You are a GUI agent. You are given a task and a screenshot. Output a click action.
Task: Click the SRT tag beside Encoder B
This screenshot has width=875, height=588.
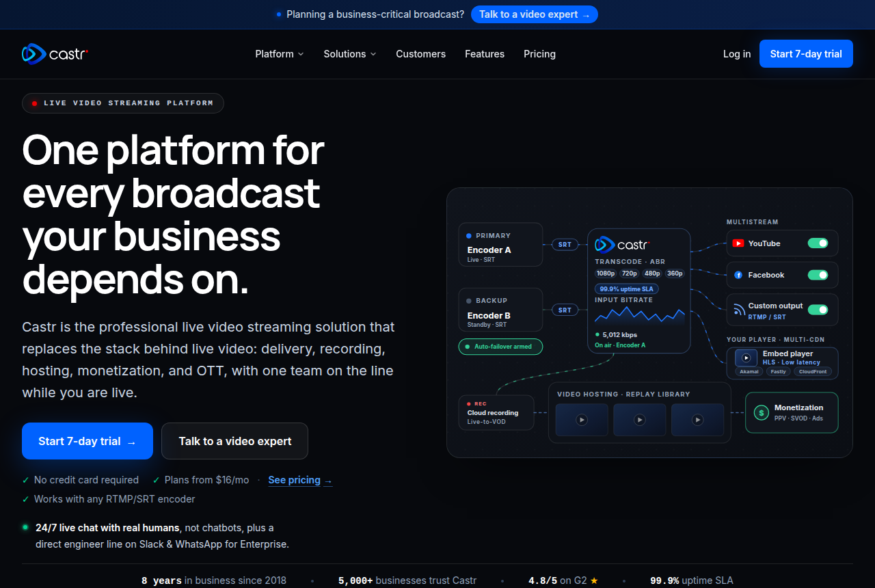click(x=565, y=310)
